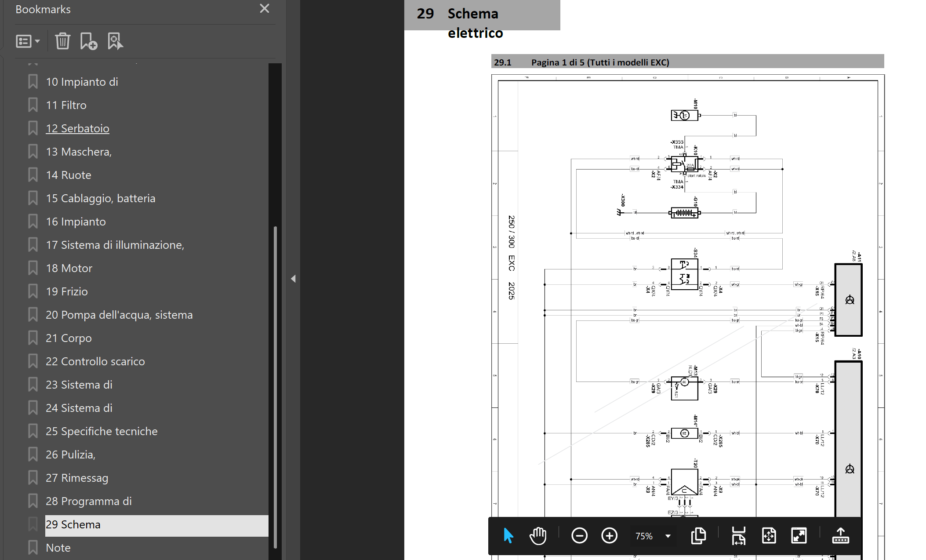
Task: Zoom in with the plus icon
Action: 609,536
